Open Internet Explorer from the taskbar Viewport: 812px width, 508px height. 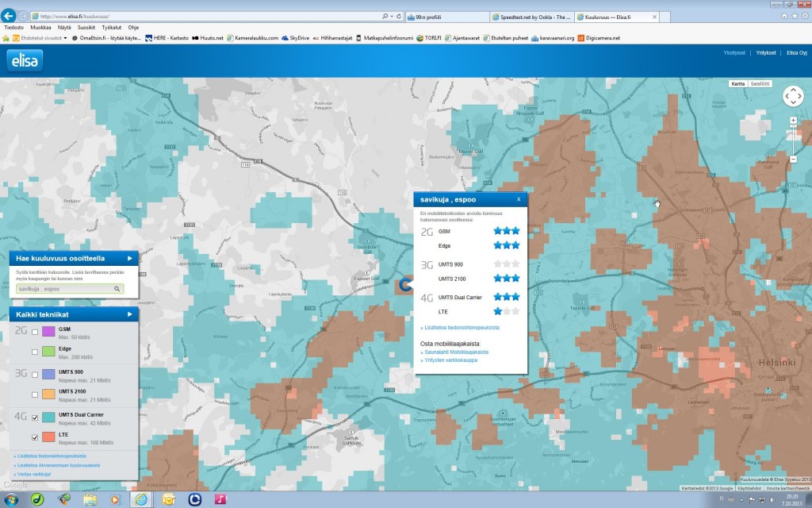[x=142, y=499]
